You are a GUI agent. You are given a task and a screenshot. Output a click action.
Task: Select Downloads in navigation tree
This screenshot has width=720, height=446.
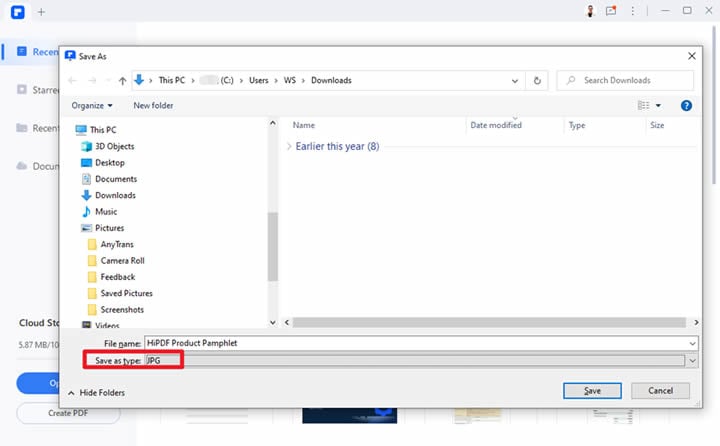click(109, 195)
